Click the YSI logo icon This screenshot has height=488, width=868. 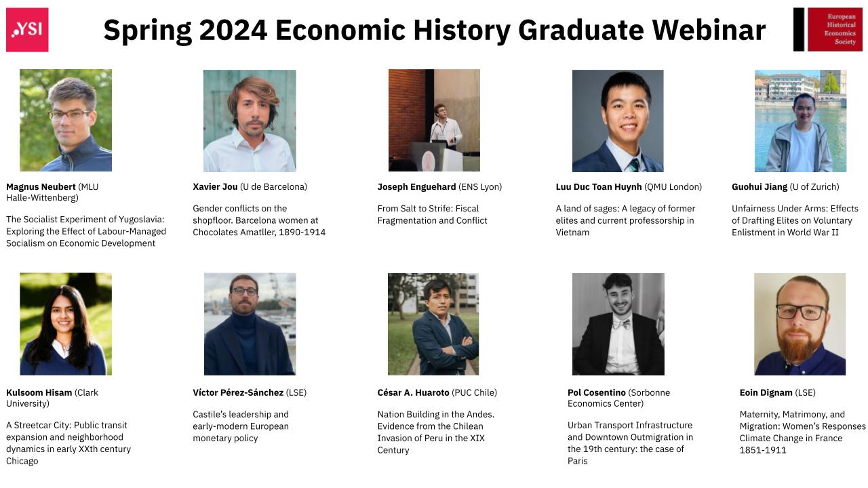click(27, 30)
